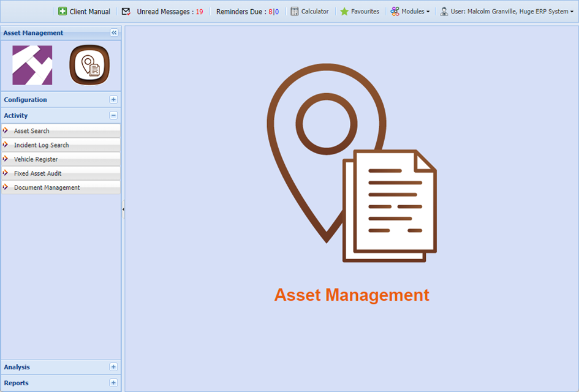Click the arrow icon beside Vehicle Register
This screenshot has height=392, width=579.
click(x=6, y=159)
